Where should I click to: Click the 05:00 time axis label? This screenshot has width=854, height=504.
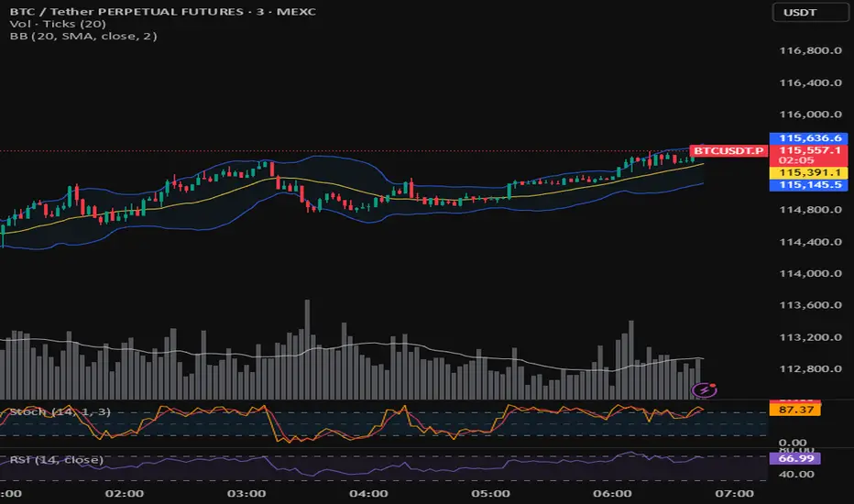coord(491,494)
